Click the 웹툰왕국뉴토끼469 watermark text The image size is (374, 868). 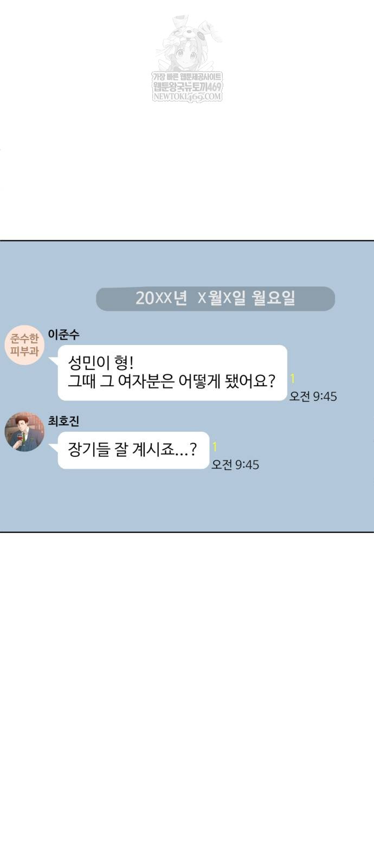[x=188, y=87]
